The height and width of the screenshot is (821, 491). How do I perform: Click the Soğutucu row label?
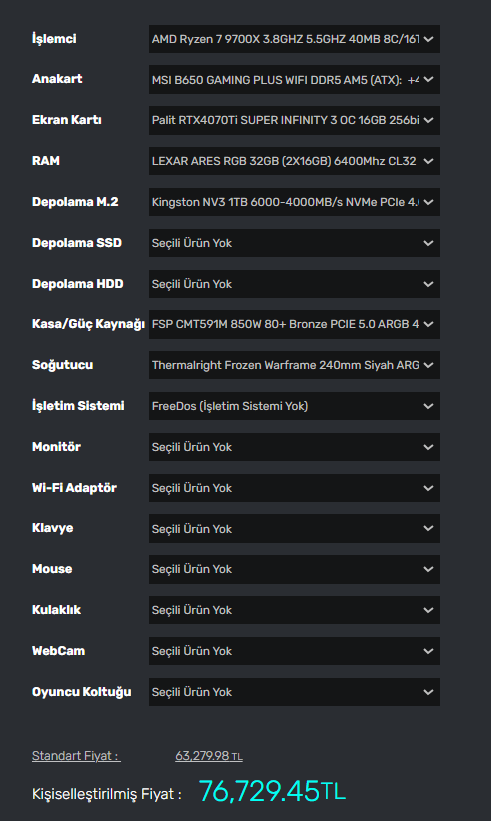point(62,365)
